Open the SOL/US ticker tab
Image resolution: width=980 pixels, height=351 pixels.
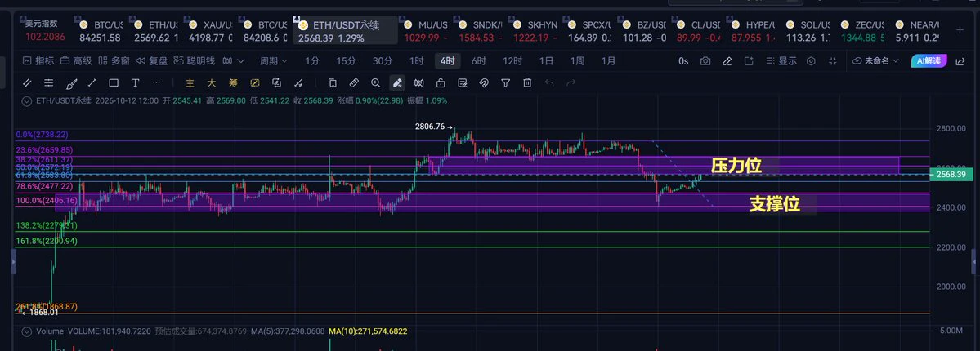pos(808,31)
